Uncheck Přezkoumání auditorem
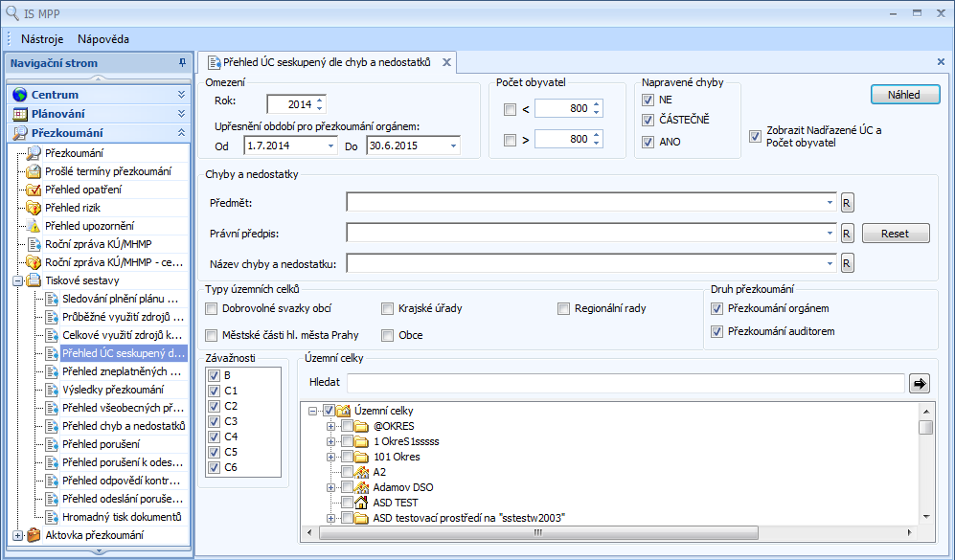 coord(716,332)
